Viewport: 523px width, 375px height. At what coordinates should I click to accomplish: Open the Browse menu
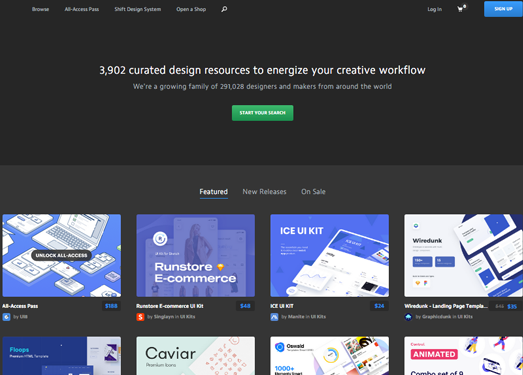pos(40,9)
